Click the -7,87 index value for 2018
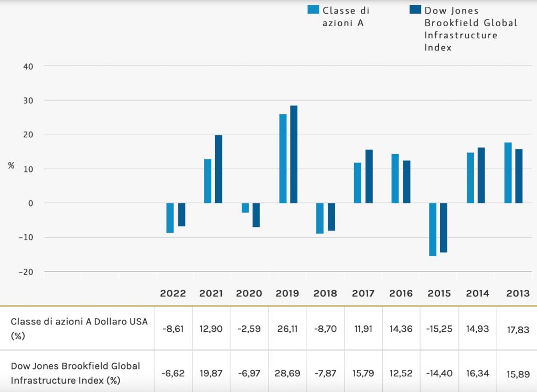 [x=325, y=372]
